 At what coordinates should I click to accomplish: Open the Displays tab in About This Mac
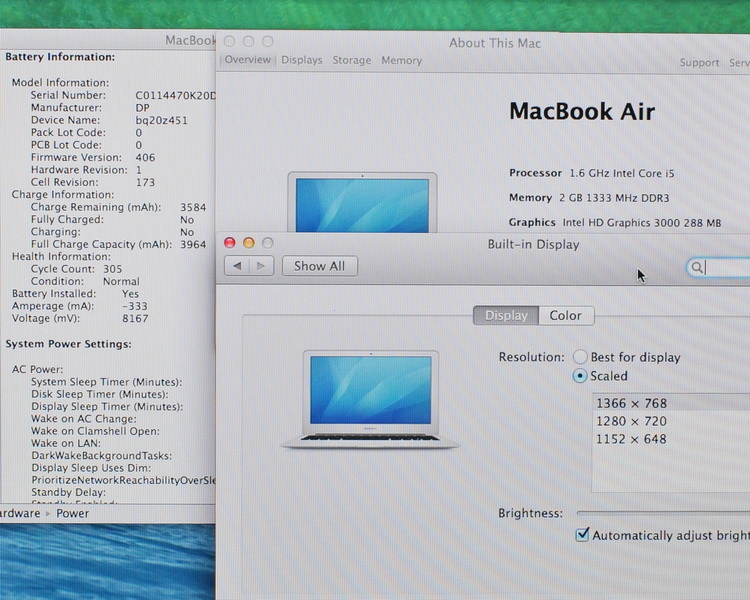(x=302, y=60)
